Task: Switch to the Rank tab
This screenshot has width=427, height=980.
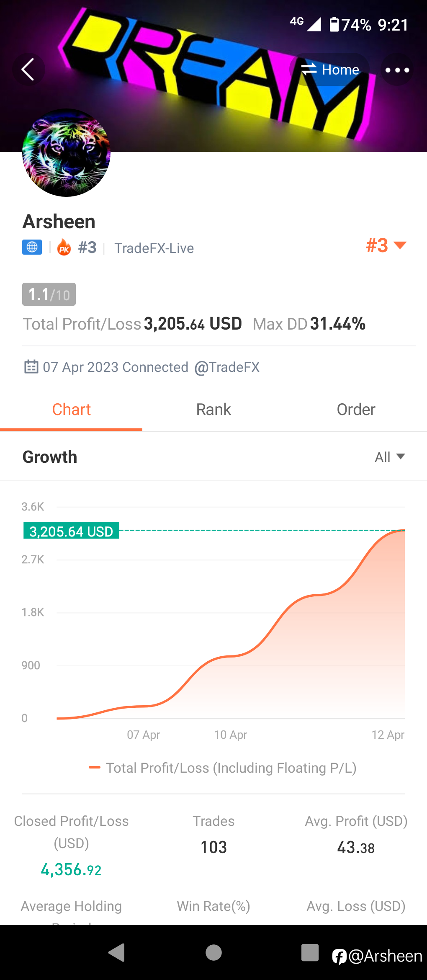Action: (x=213, y=410)
